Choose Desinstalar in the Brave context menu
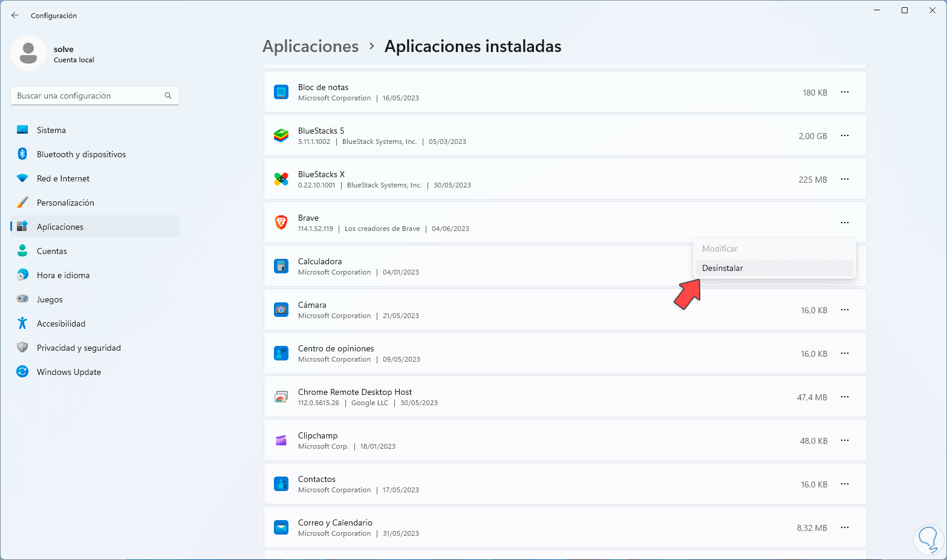 coord(775,268)
